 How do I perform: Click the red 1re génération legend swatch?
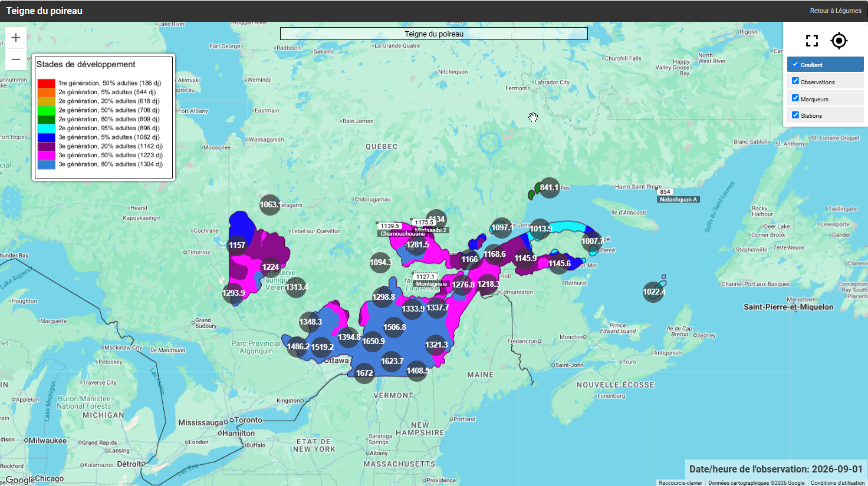pos(46,83)
